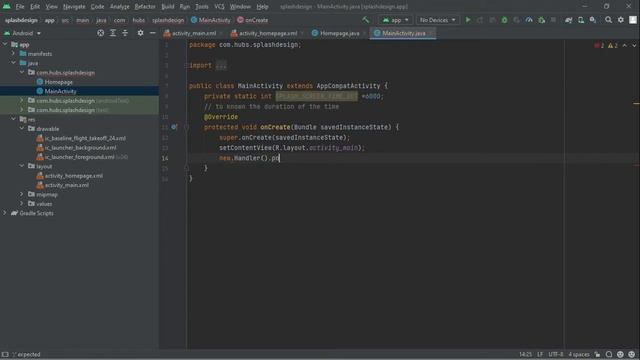Click the 4 spaces indent status item
Image resolution: width=640 pixels, height=360 pixels.
579,354
